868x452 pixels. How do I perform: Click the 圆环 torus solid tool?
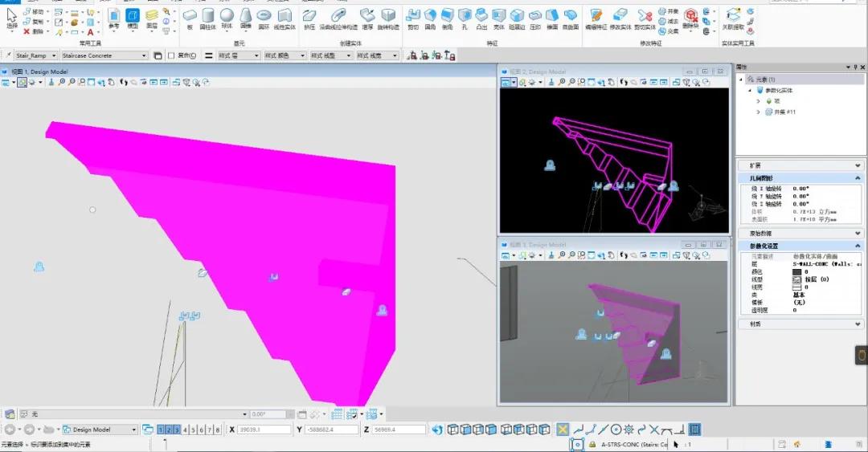pos(264,18)
